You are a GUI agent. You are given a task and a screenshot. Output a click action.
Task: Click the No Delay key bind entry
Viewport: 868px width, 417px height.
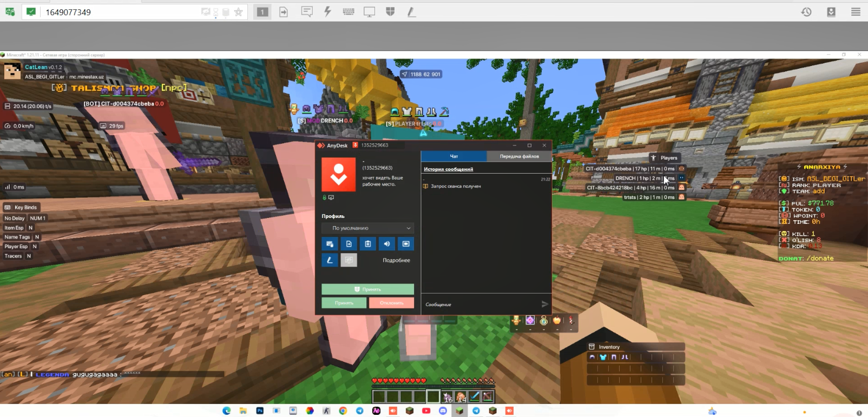[25, 219]
